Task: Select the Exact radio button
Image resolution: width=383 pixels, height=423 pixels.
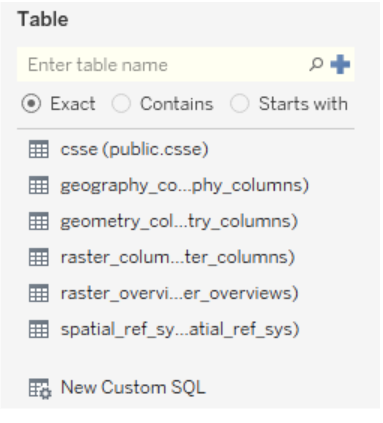Action: pyautogui.click(x=31, y=103)
